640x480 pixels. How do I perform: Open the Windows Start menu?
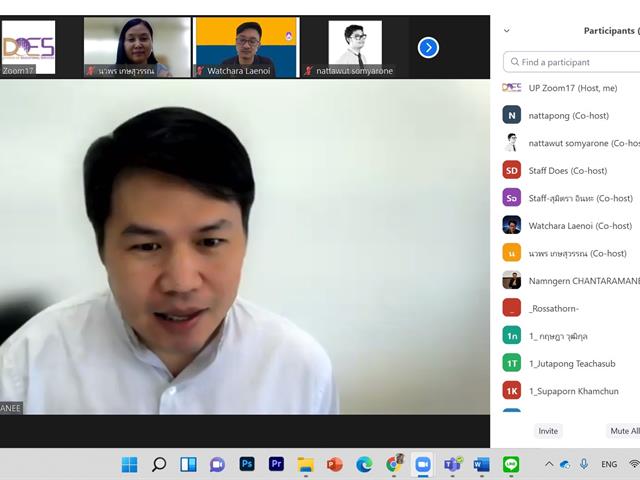pyautogui.click(x=130, y=464)
